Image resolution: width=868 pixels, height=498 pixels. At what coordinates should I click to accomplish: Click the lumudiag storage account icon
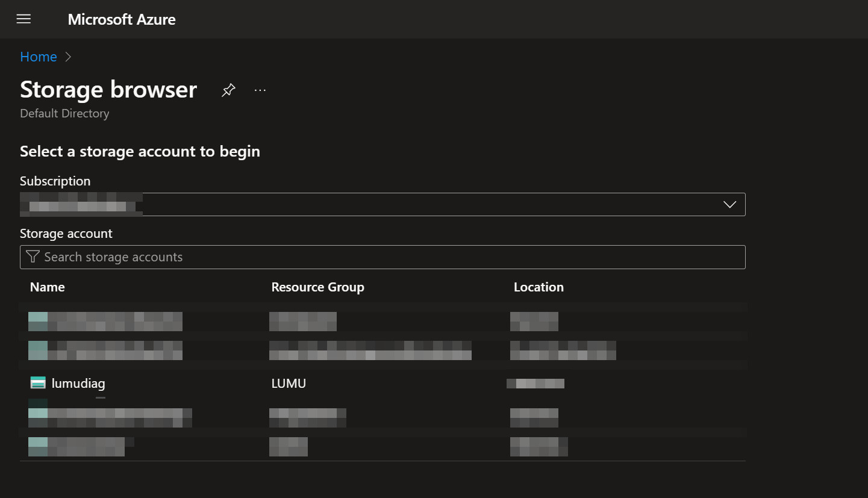pyautogui.click(x=38, y=383)
